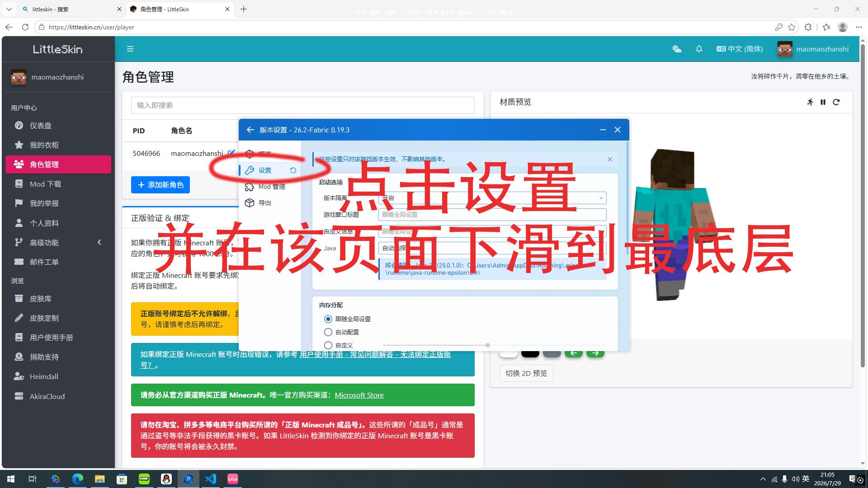Dismiss the blue hint banner in the dialog
Image resolution: width=868 pixels, height=488 pixels.
(610, 159)
